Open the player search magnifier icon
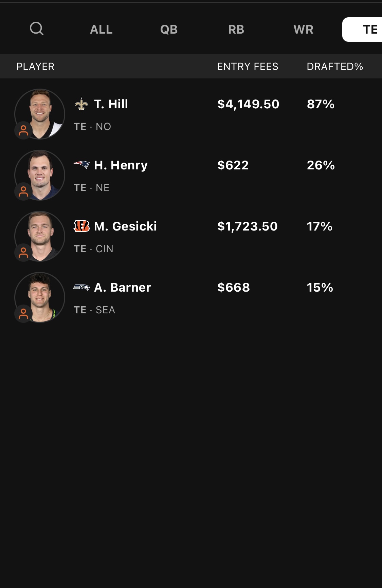Image resolution: width=382 pixels, height=588 pixels. pyautogui.click(x=37, y=29)
